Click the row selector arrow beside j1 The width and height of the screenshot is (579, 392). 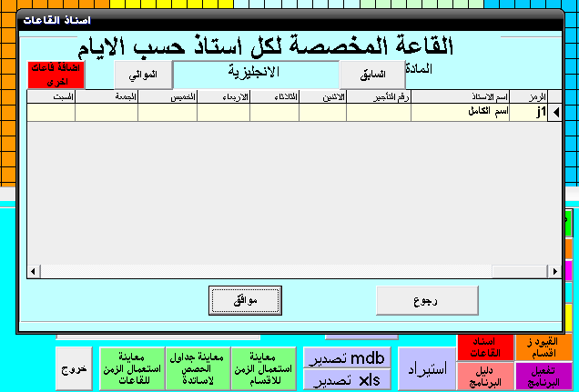click(x=555, y=113)
